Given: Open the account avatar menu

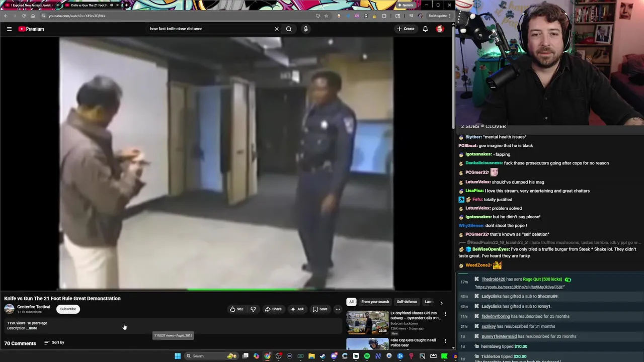Looking at the screenshot, I should pos(440,29).
